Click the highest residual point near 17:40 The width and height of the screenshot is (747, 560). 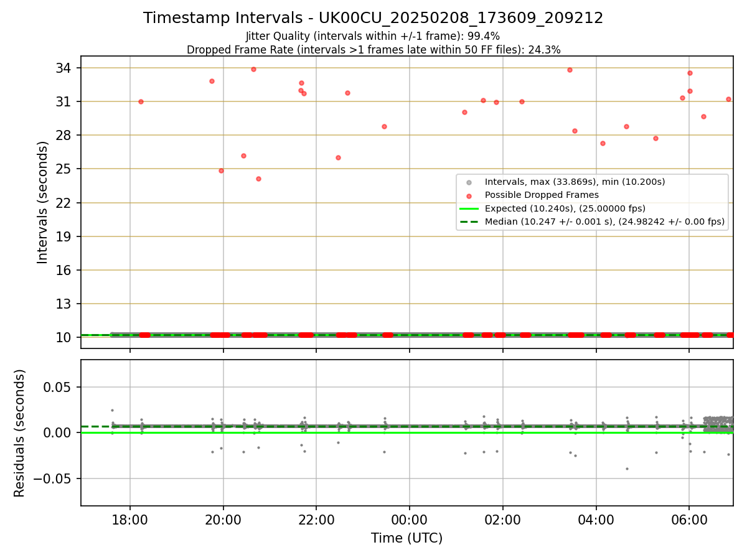point(112,410)
